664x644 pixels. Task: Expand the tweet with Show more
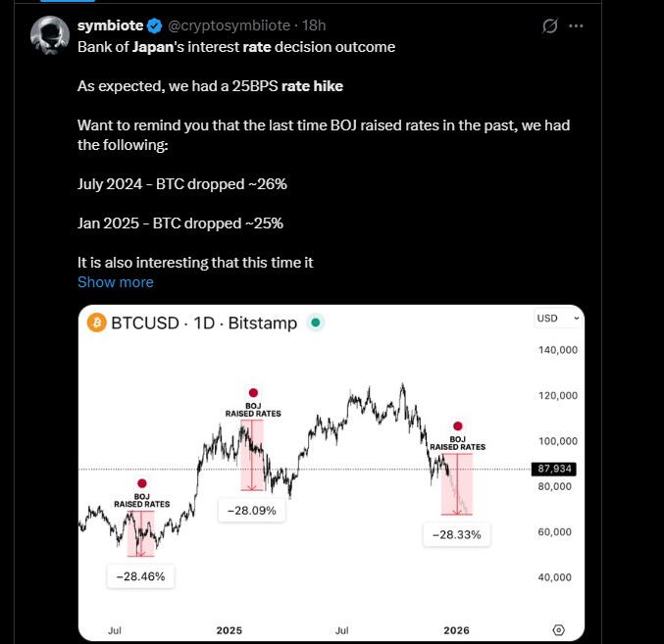coord(116,282)
